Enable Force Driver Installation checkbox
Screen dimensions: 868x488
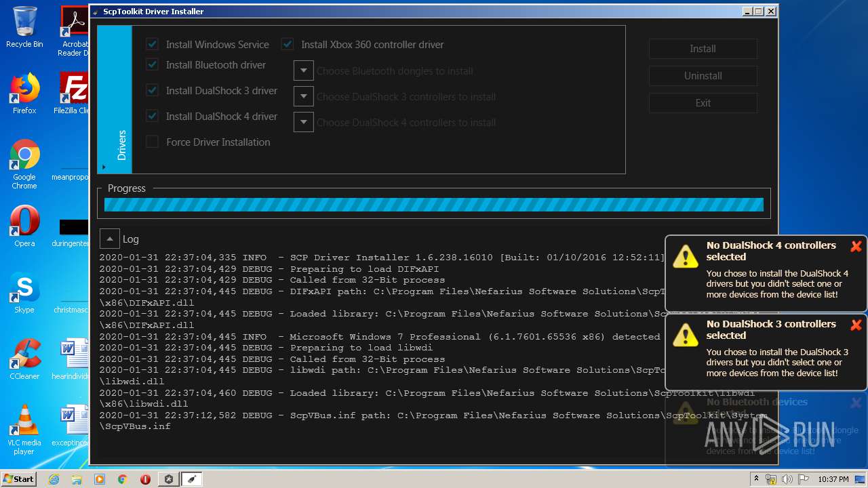click(x=153, y=142)
